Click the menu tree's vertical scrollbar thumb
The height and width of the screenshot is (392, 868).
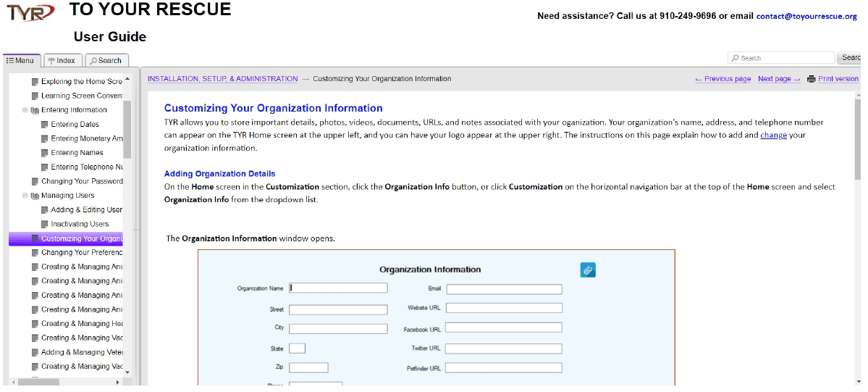(127, 129)
